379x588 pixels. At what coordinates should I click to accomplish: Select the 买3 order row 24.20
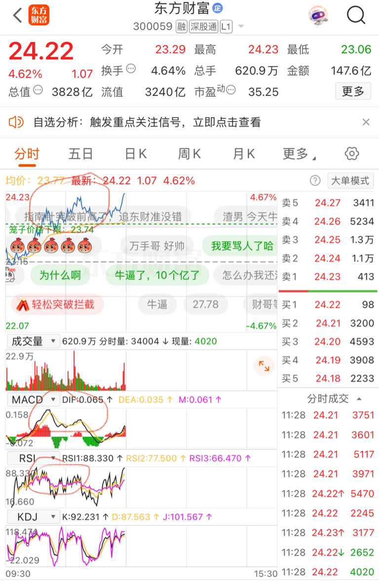[328, 341]
